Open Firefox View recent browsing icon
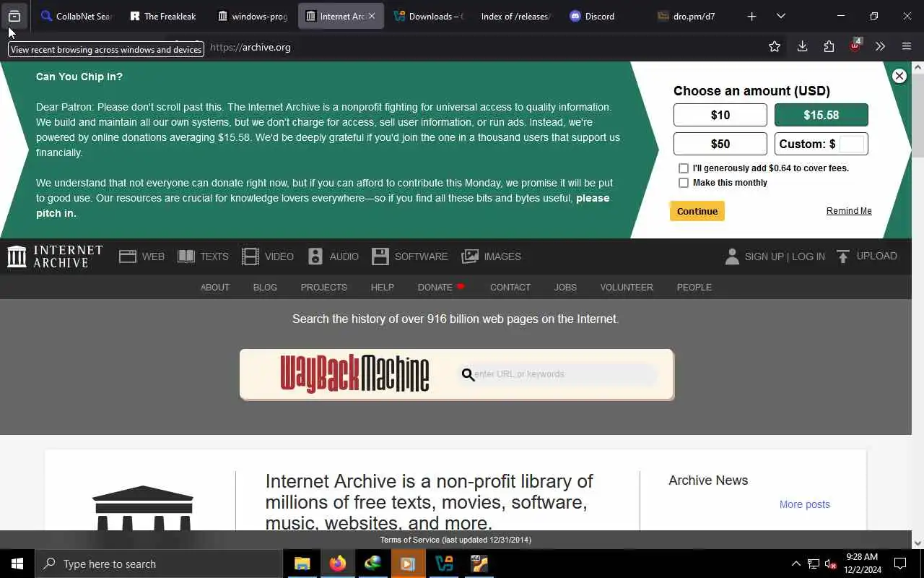Screen dimensions: 924x578 (x=14, y=16)
